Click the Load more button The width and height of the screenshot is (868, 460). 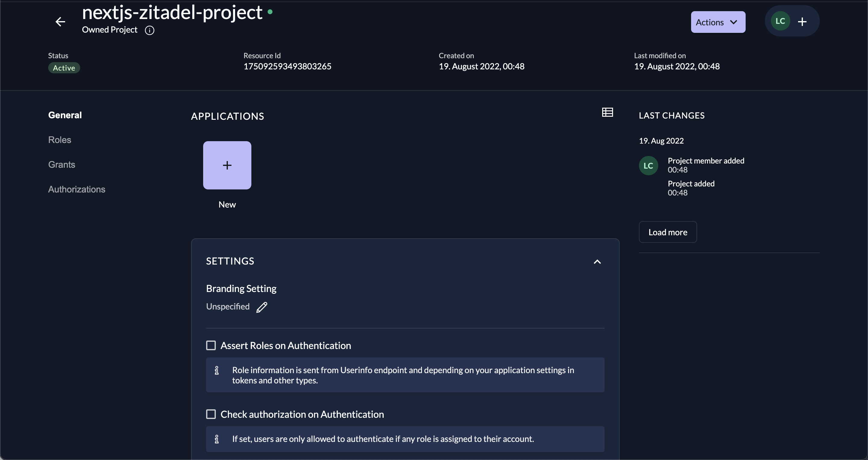tap(668, 232)
